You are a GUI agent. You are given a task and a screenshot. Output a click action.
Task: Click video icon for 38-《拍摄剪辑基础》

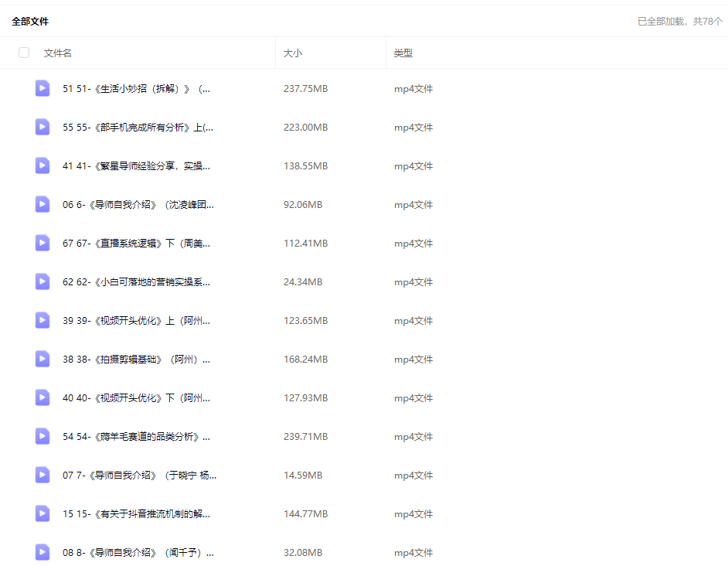[43, 359]
